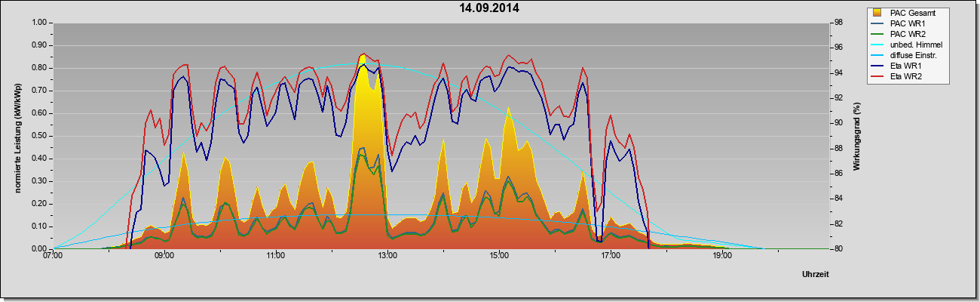Click the 11:00 time axis label
The height and width of the screenshot is (302, 980).
[276, 255]
